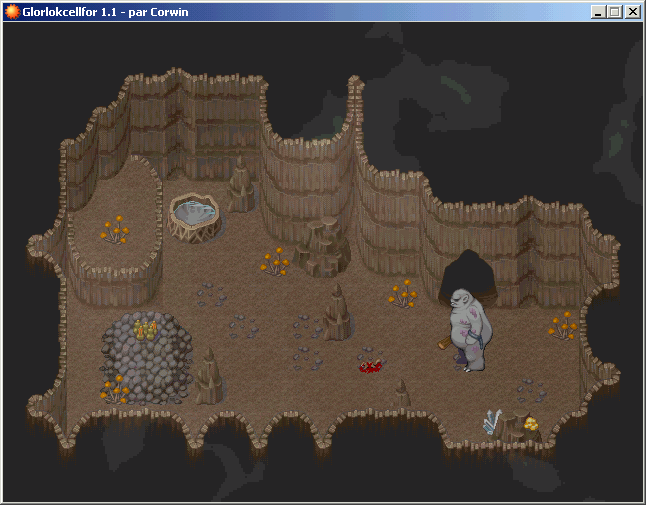Close the Glorlokcellfor window
The height and width of the screenshot is (505, 646).
pos(633,12)
